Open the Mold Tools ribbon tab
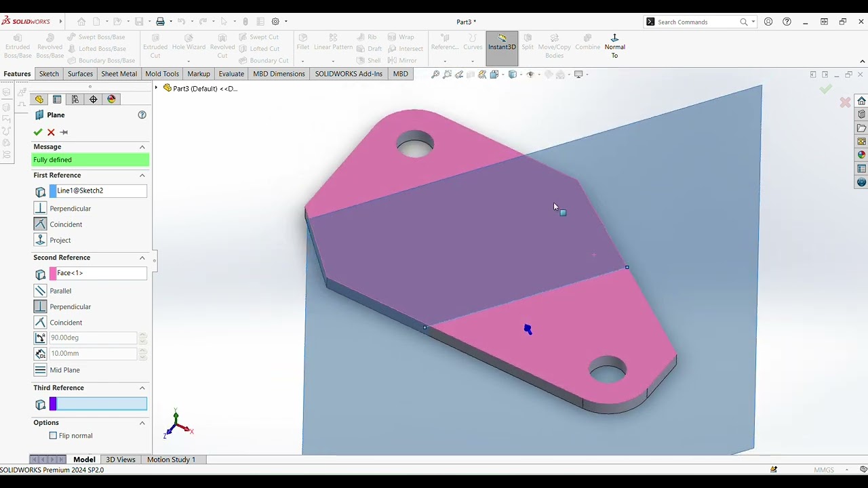This screenshot has width=868, height=488. tap(162, 74)
